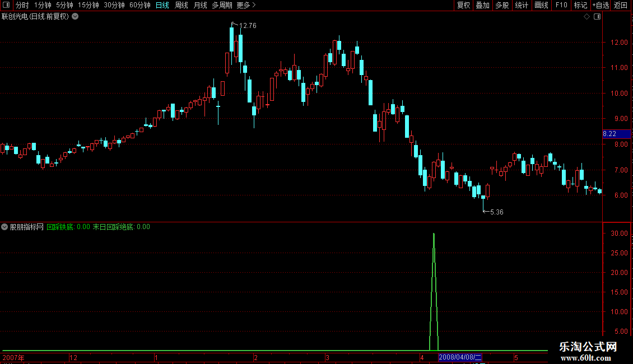Click the 5.36 low price marker
Image resolution: width=633 pixels, height=364 pixels.
496,212
